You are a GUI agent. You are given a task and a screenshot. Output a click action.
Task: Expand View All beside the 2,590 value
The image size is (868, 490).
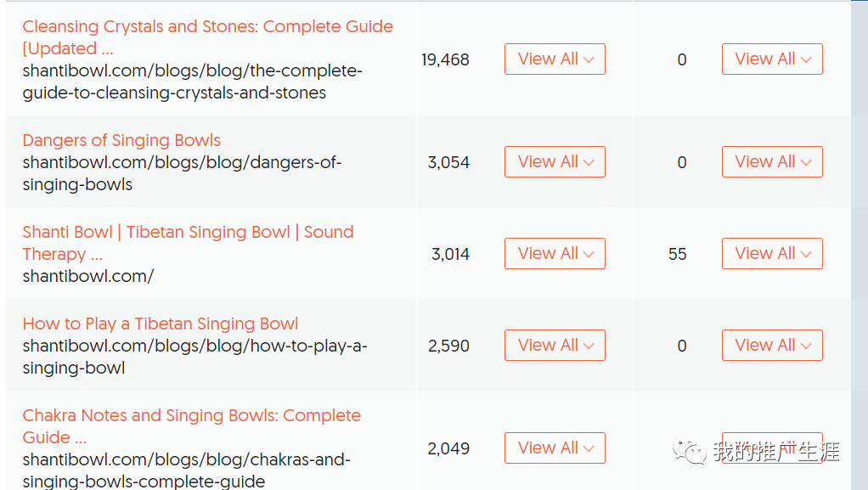(555, 346)
